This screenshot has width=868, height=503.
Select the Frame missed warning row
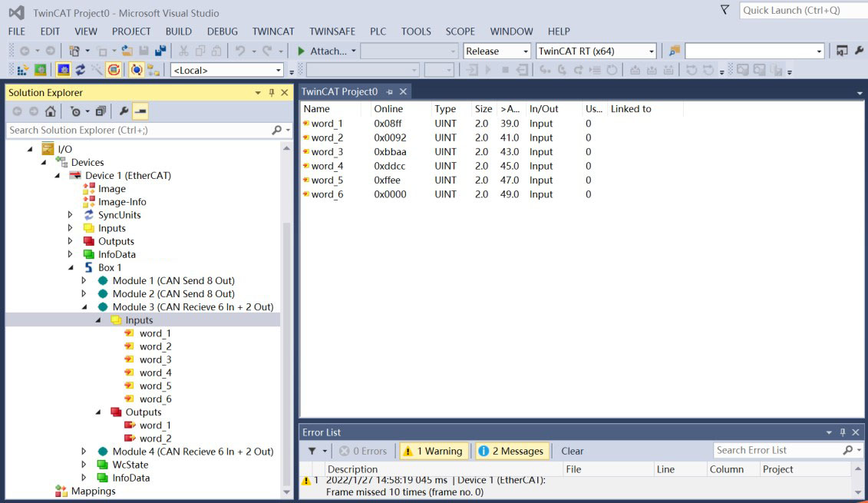[x=436, y=486]
